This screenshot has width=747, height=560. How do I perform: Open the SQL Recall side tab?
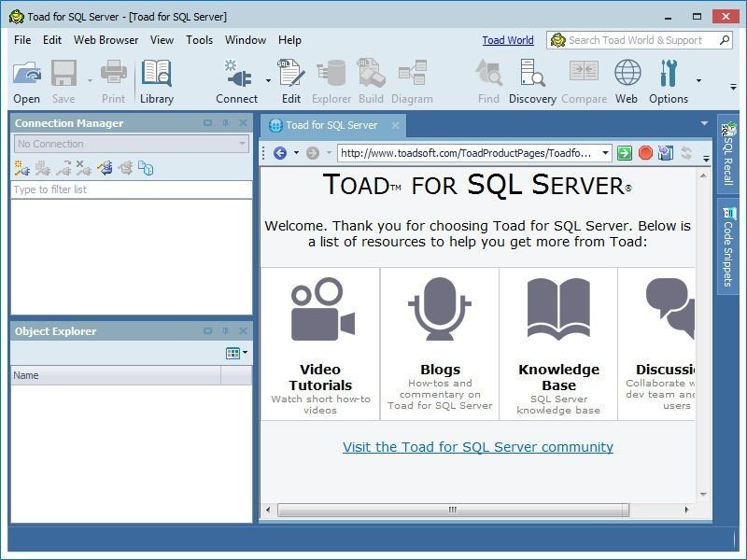click(x=728, y=153)
